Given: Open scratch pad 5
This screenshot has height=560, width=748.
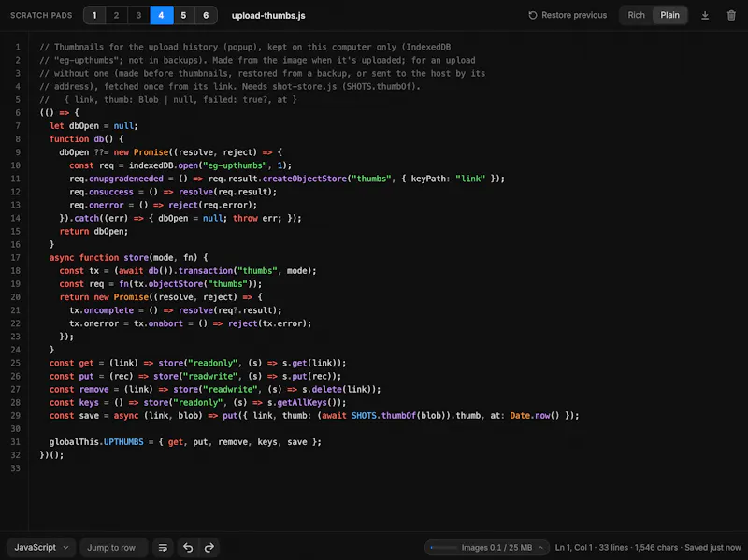Looking at the screenshot, I should coord(183,15).
